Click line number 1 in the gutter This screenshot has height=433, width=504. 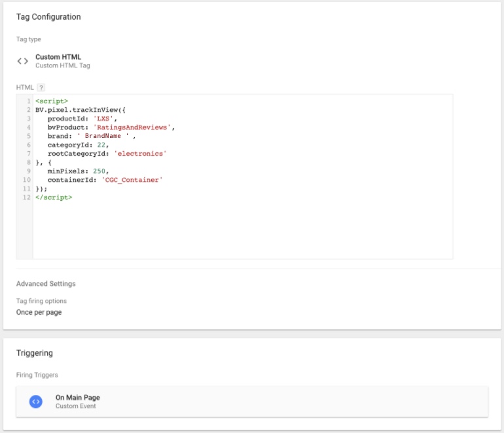pos(29,101)
